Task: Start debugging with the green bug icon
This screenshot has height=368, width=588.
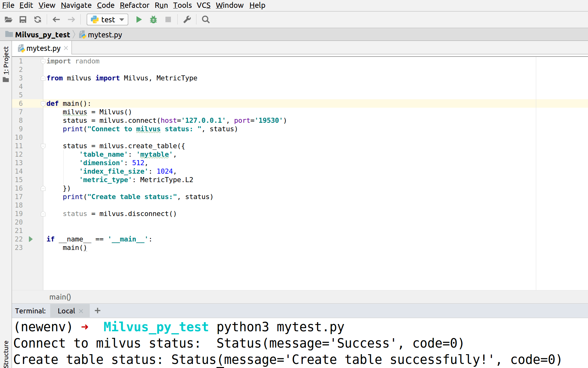Action: [153, 20]
